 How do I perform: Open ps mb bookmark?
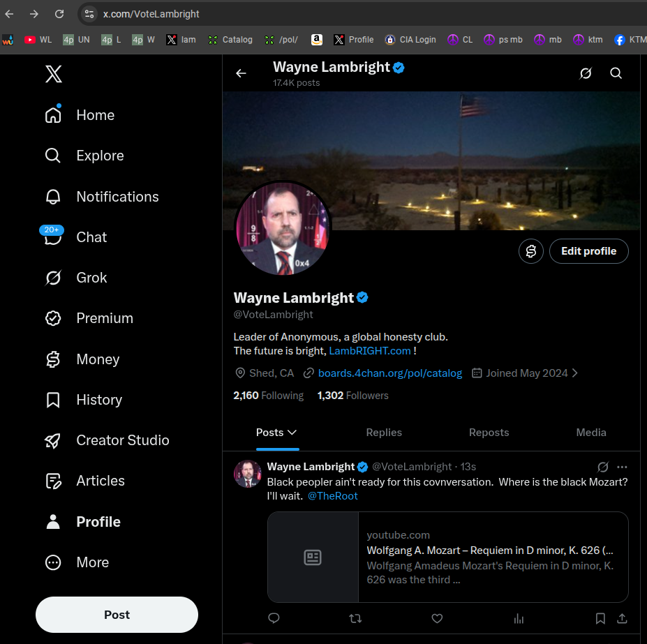tap(503, 40)
